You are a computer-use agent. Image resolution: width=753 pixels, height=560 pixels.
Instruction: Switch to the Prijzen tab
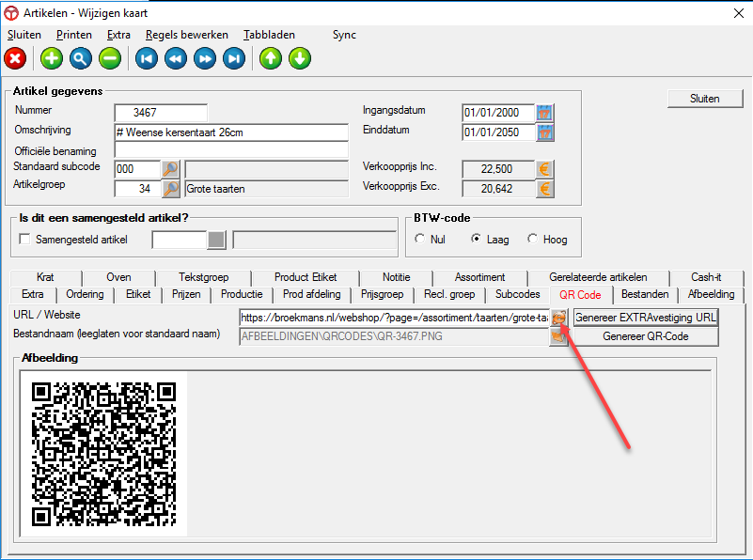186,295
